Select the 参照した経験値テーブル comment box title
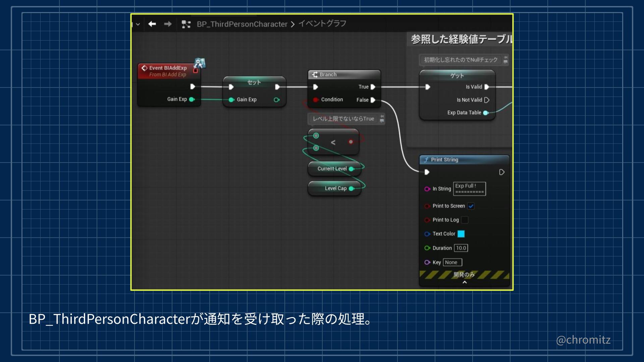The height and width of the screenshot is (362, 644). [x=462, y=39]
